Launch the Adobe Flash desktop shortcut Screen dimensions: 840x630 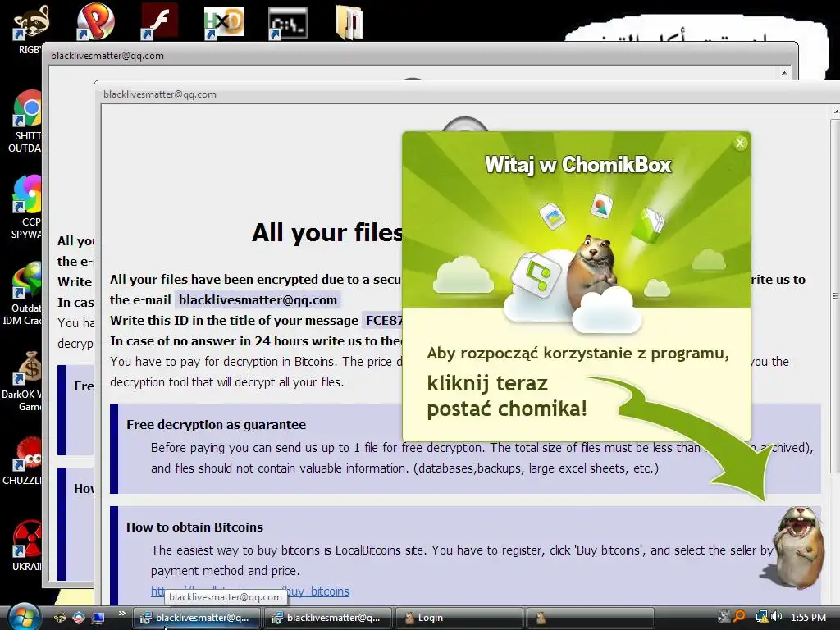pos(159,21)
